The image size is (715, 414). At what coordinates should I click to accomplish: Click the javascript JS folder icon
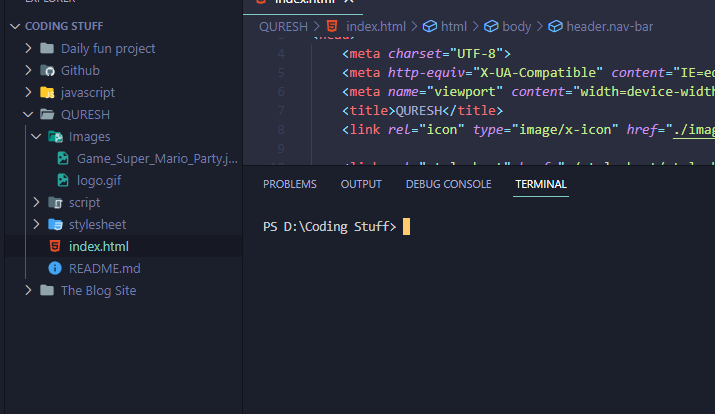pyautogui.click(x=47, y=93)
